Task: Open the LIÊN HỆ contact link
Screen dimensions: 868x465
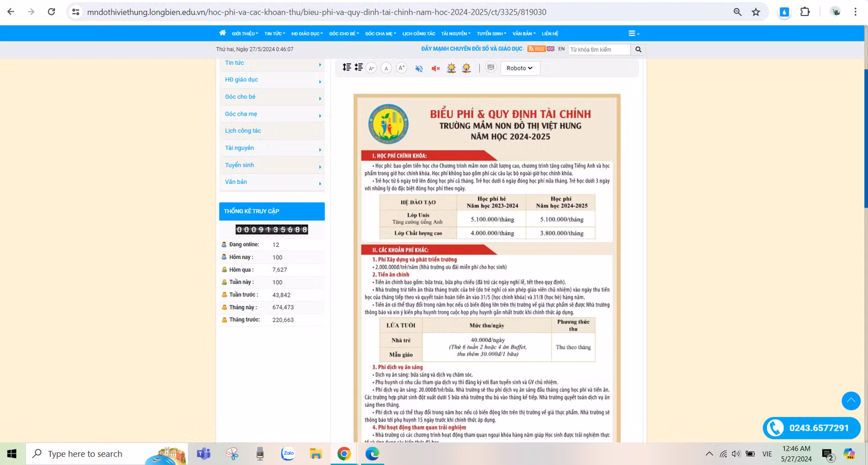Action: 550,34
